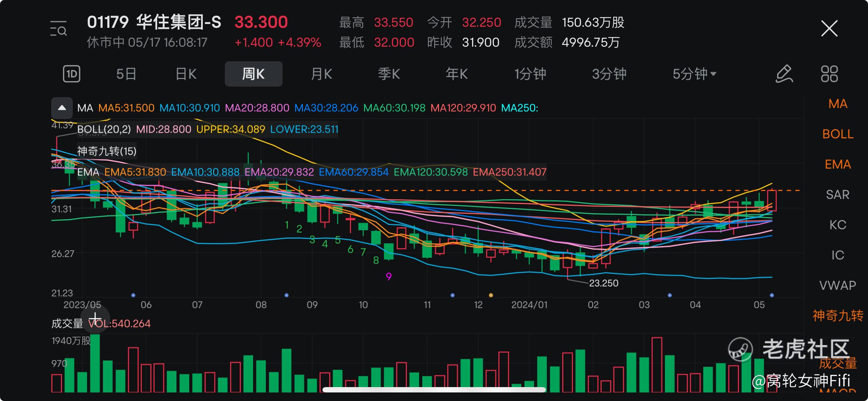Switch to the 日K daily candlestick tab

(x=186, y=74)
